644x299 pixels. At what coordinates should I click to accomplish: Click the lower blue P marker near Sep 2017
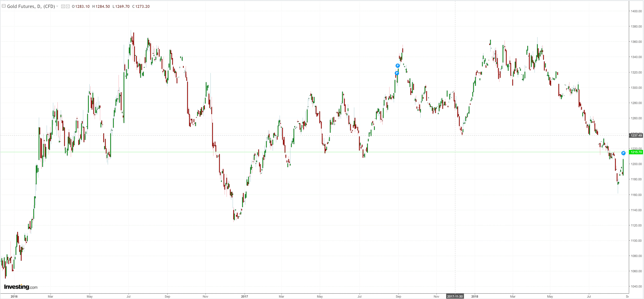(397, 73)
